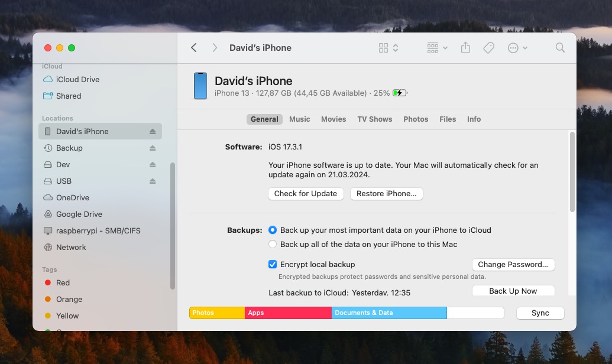This screenshot has height=364, width=612.
Task: Click Check for Update button
Action: point(306,193)
